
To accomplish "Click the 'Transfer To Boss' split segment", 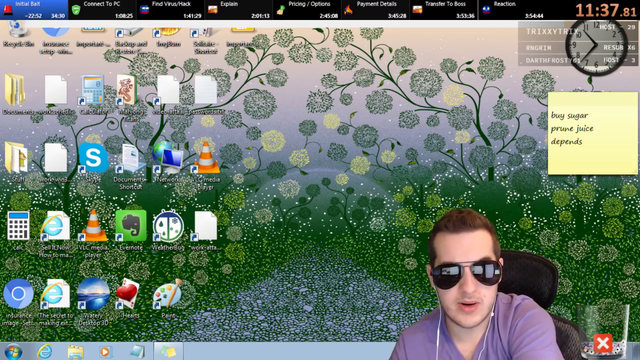I will click(x=443, y=10).
